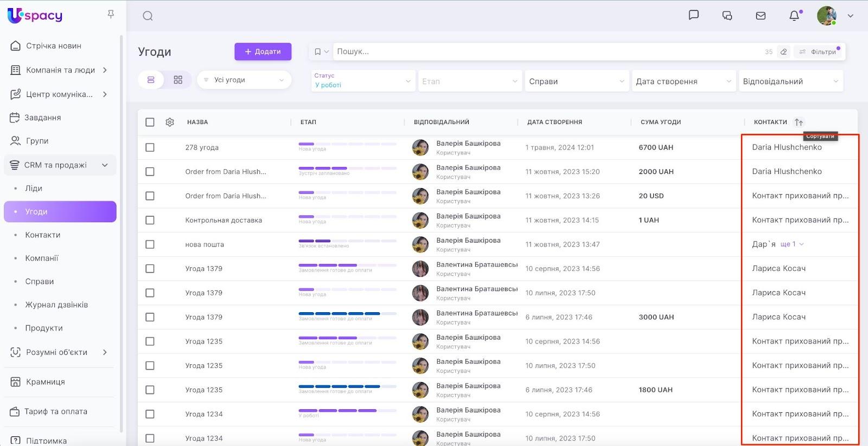The width and height of the screenshot is (868, 446).
Task: Go to Контакти in CRM menu
Action: 43,235
